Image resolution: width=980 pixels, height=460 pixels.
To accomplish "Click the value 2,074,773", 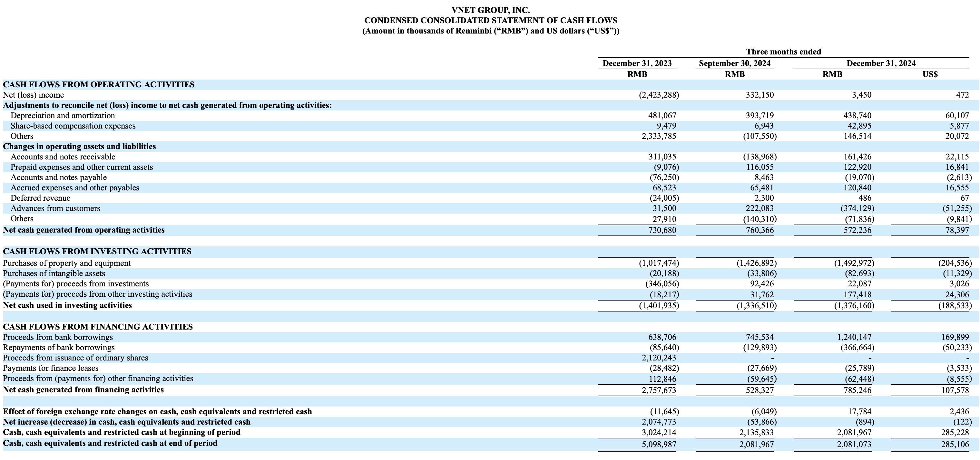I will [659, 422].
